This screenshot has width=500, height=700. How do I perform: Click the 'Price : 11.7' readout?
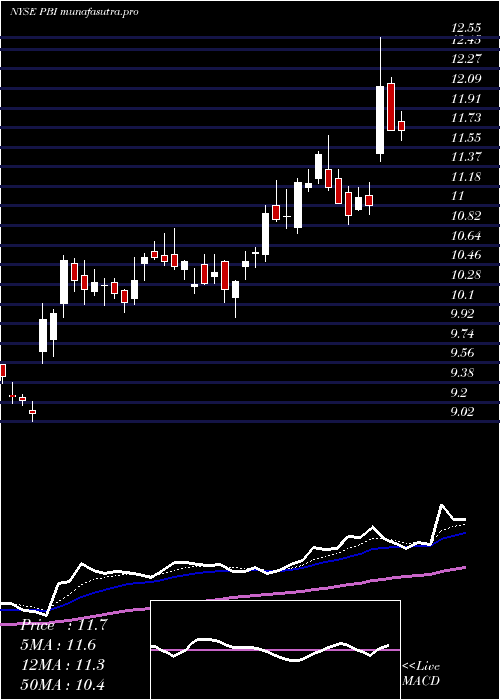(64, 625)
